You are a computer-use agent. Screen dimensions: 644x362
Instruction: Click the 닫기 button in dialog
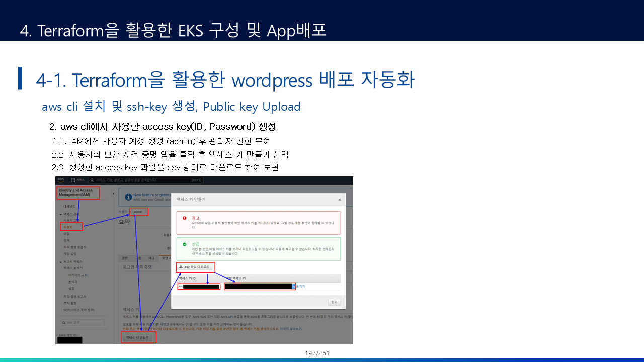tap(335, 302)
